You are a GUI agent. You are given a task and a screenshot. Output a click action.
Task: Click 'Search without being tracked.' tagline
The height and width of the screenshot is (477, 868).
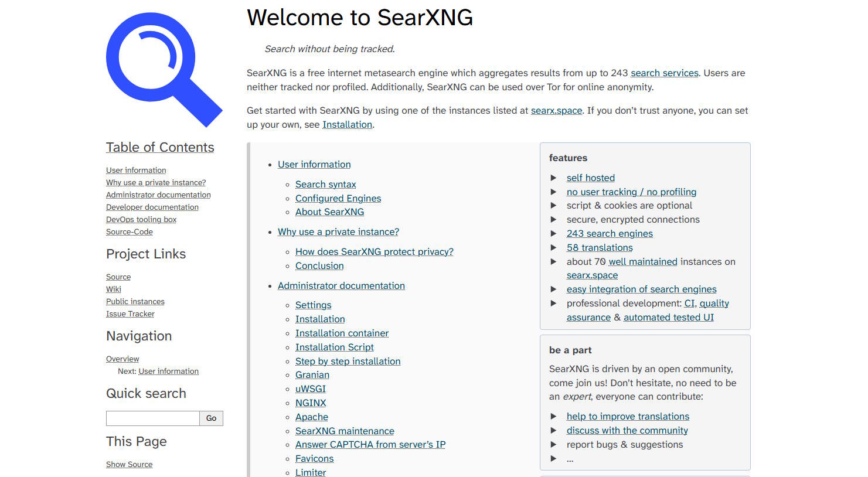click(x=330, y=49)
